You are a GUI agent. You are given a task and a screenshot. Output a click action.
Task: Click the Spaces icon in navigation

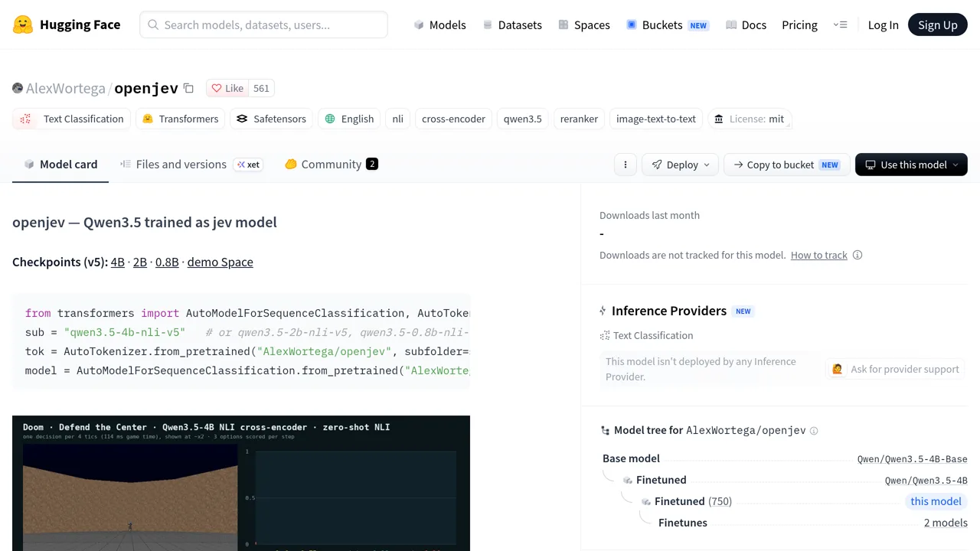point(563,24)
